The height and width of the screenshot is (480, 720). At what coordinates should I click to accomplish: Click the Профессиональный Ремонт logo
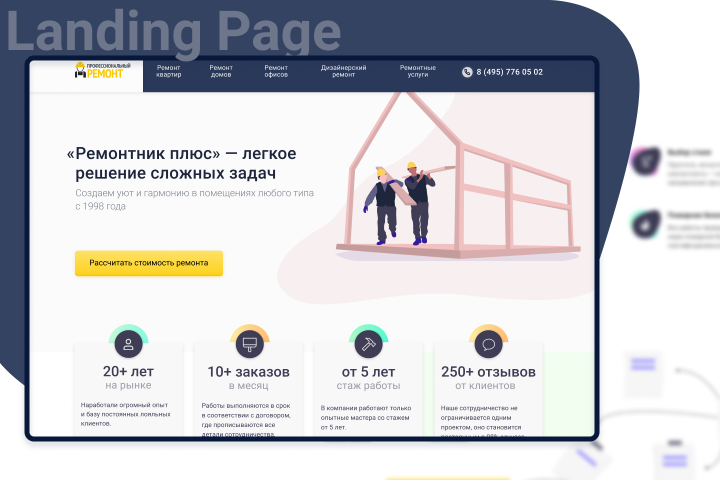103,70
